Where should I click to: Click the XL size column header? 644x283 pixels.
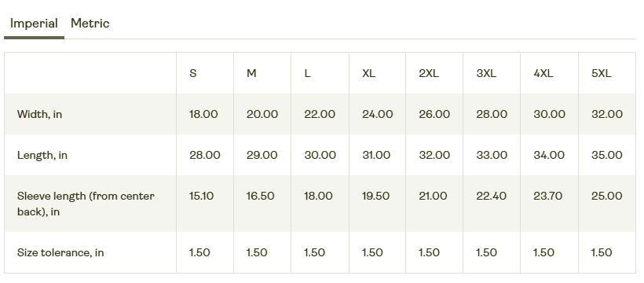click(369, 73)
